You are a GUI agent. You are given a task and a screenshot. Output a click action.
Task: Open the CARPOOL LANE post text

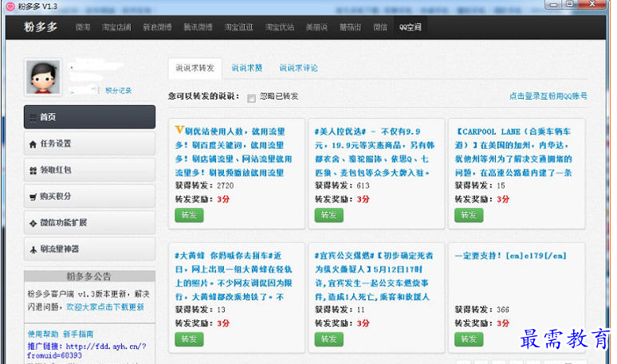[x=513, y=152]
